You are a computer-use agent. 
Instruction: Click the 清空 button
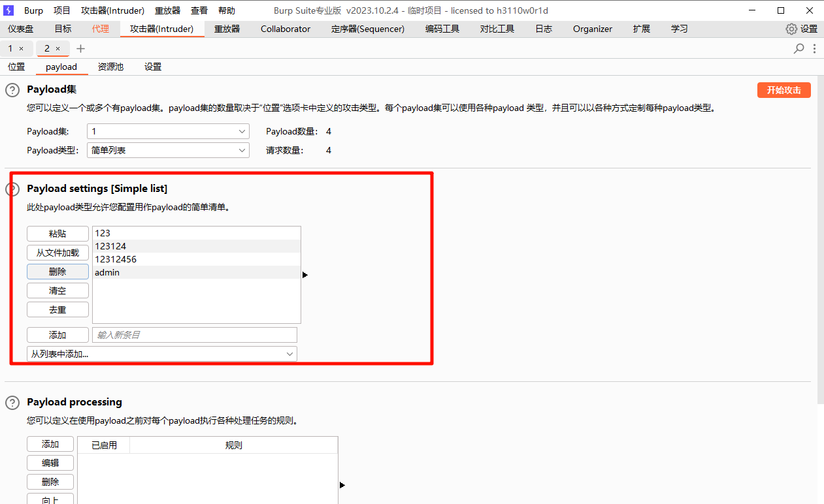(x=58, y=291)
